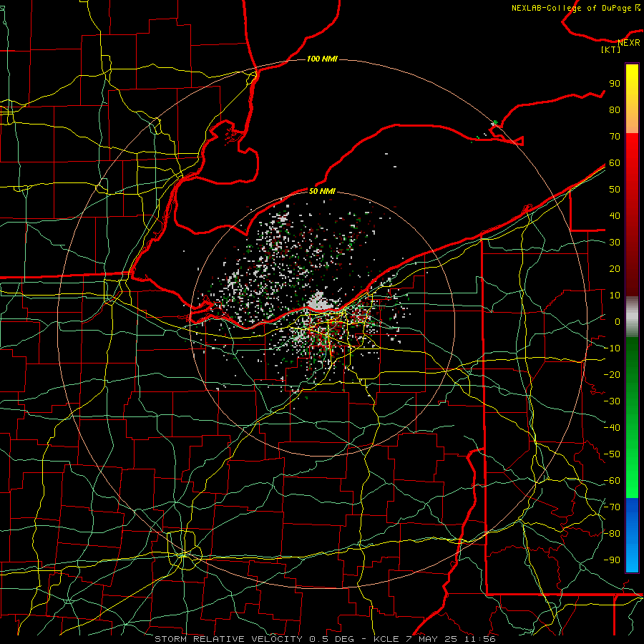Click the 70 value on the velocity scale
This screenshot has height=644, width=644.
[x=615, y=137]
